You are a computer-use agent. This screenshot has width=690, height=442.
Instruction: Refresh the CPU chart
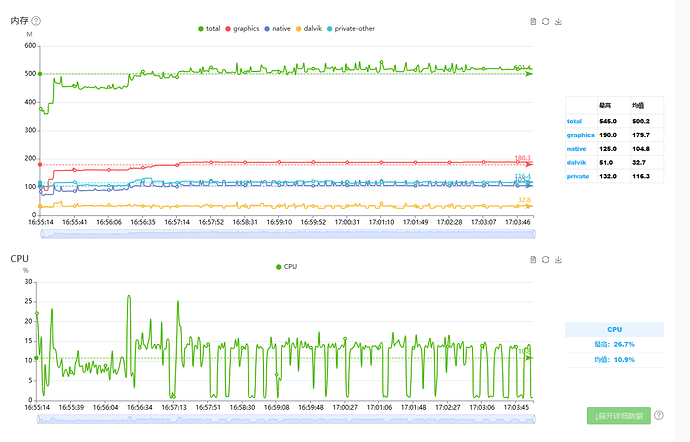[546, 260]
